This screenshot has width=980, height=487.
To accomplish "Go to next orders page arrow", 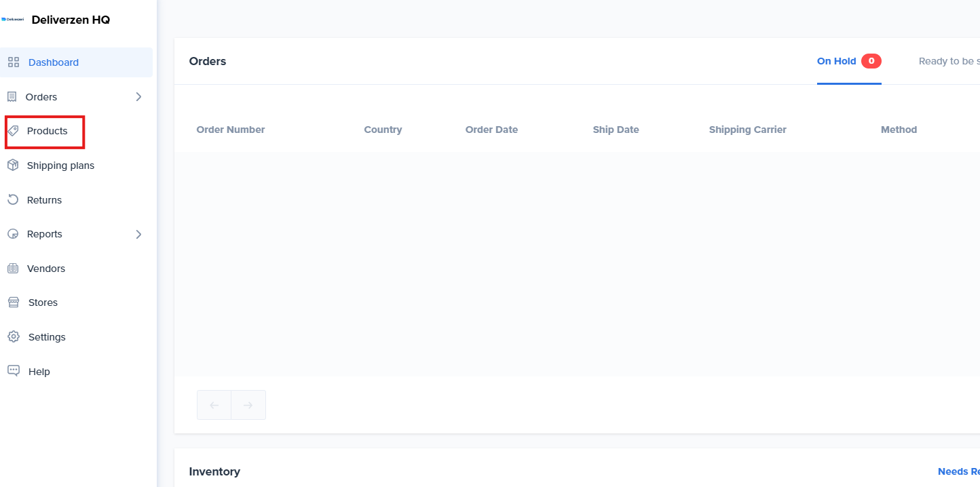I will 248,405.
